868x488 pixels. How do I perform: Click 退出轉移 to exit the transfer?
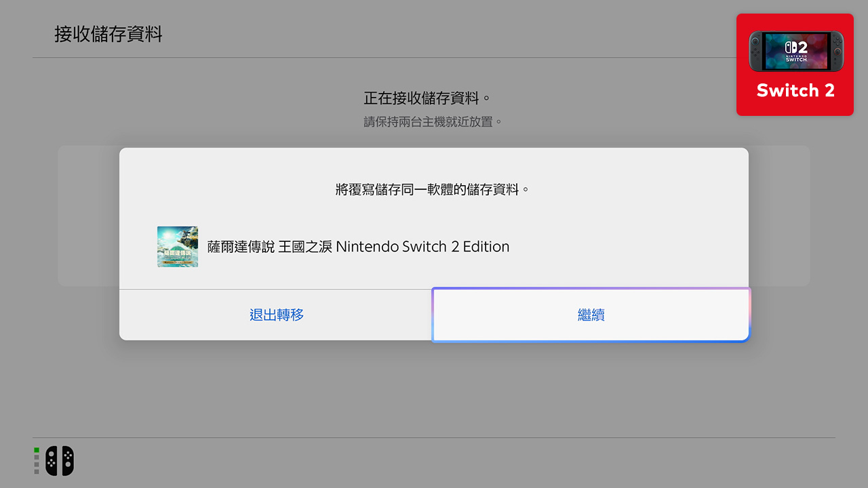click(277, 314)
